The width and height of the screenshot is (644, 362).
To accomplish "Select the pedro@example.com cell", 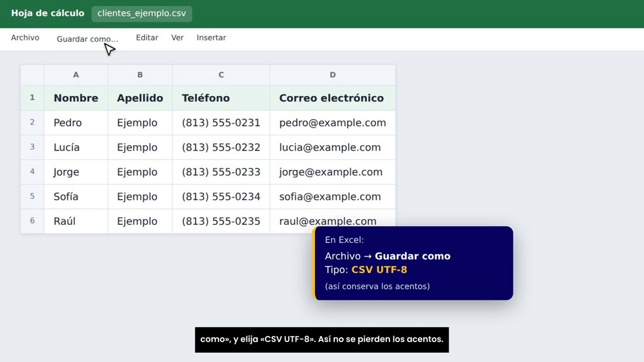I will tap(333, 122).
